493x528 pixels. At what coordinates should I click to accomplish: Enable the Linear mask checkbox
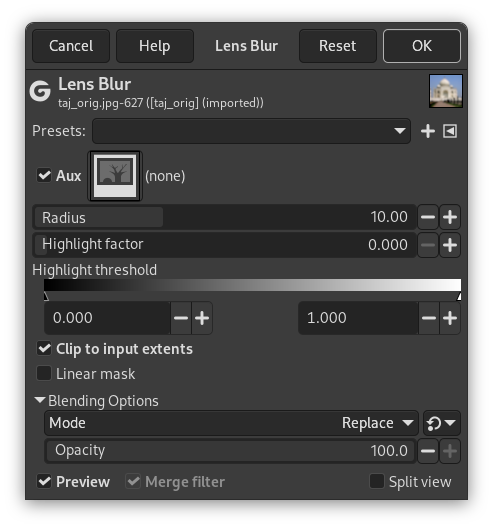[x=44, y=373]
